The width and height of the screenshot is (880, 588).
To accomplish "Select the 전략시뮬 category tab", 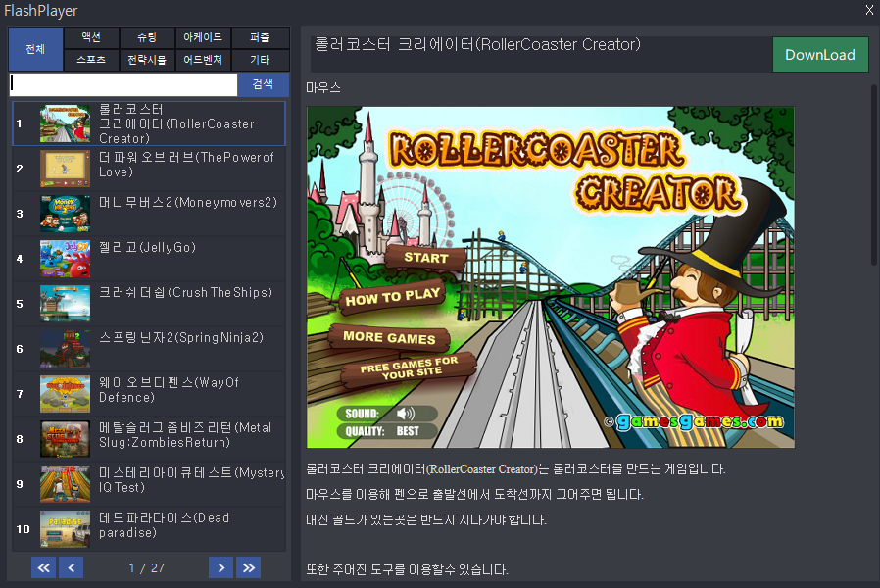I will tap(147, 60).
